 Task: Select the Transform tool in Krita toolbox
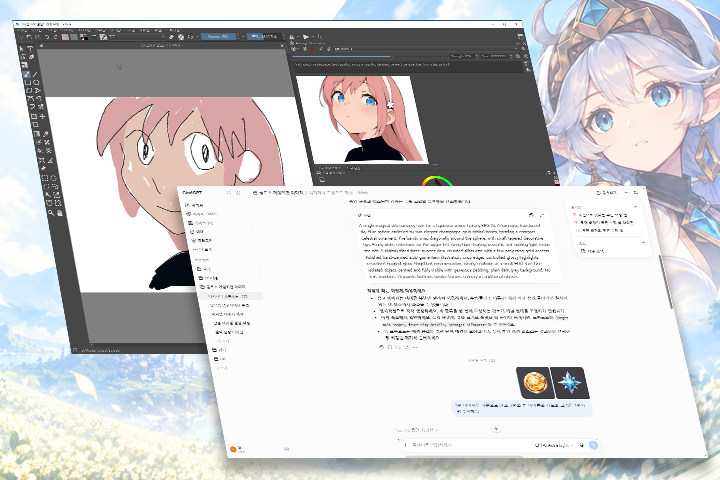tap(34, 116)
